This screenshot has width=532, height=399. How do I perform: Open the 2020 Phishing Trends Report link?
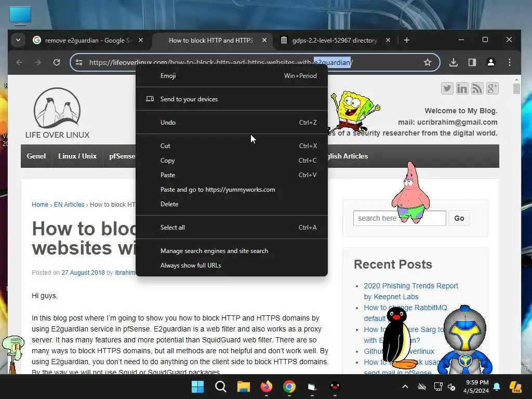[x=411, y=291]
